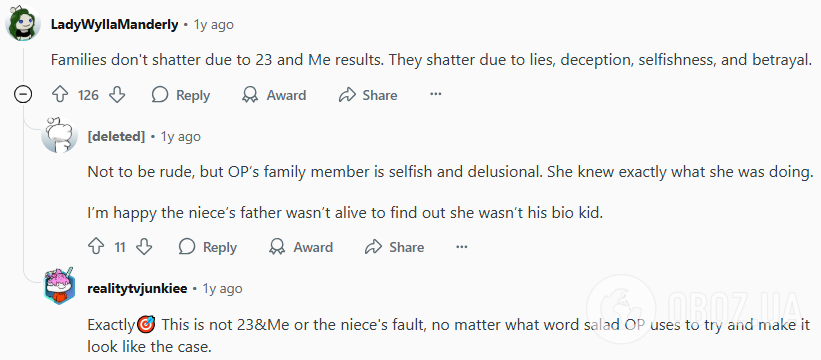Click the timestamp on realitytvjunkiee's comment
This screenshot has height=360, width=821.
(223, 288)
